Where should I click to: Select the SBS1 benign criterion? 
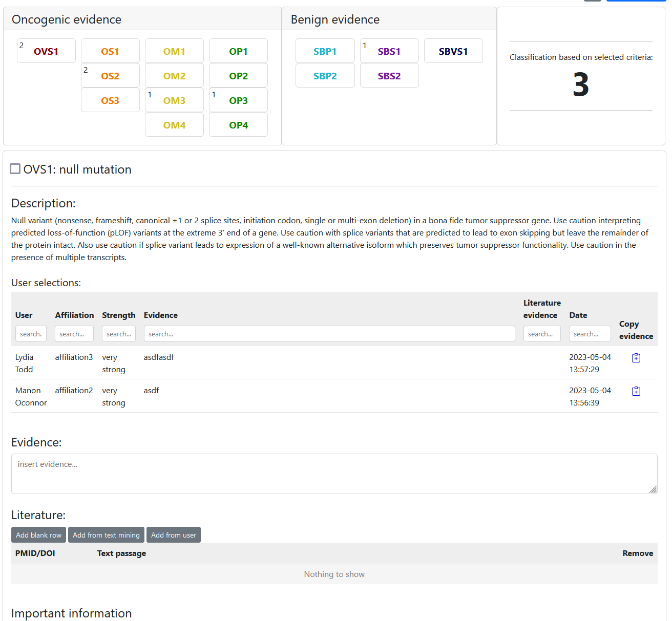[x=389, y=51]
